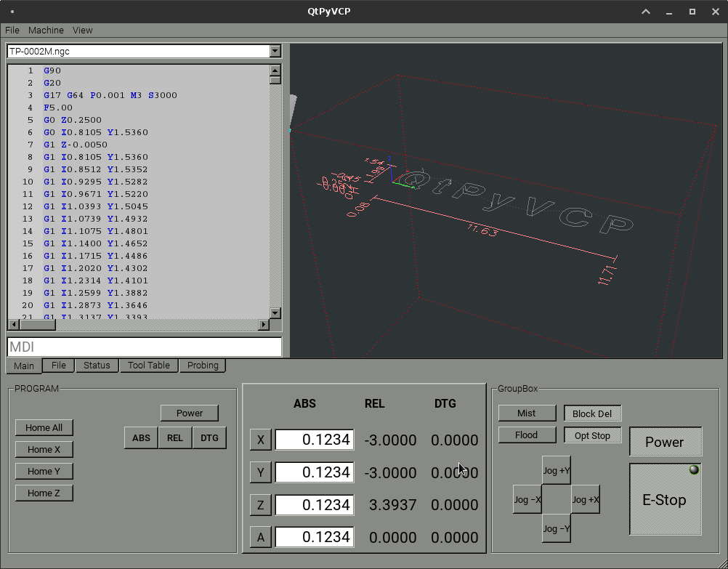The width and height of the screenshot is (728, 569).
Task: Toggle the Opt Stop button
Action: click(x=592, y=435)
